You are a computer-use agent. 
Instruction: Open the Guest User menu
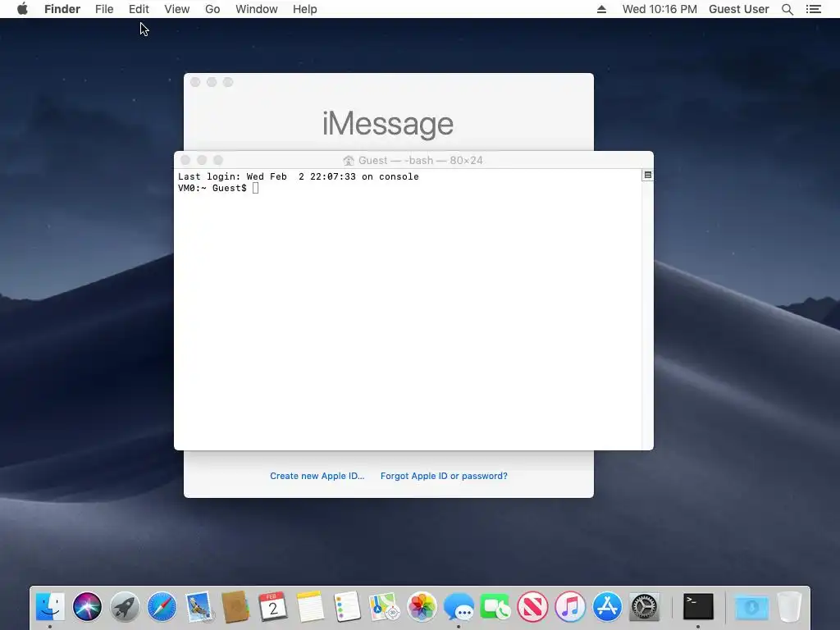click(739, 9)
